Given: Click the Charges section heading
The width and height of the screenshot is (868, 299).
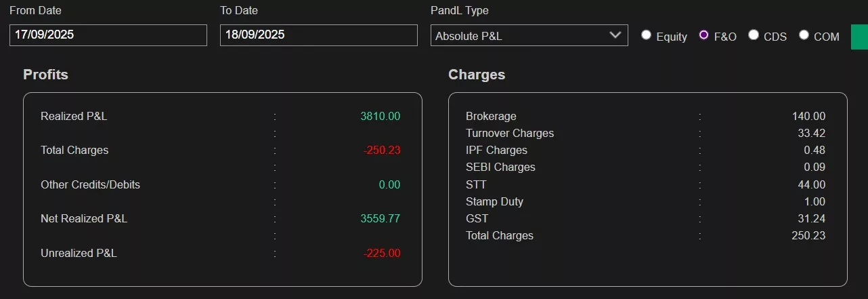Looking at the screenshot, I should tap(477, 75).
